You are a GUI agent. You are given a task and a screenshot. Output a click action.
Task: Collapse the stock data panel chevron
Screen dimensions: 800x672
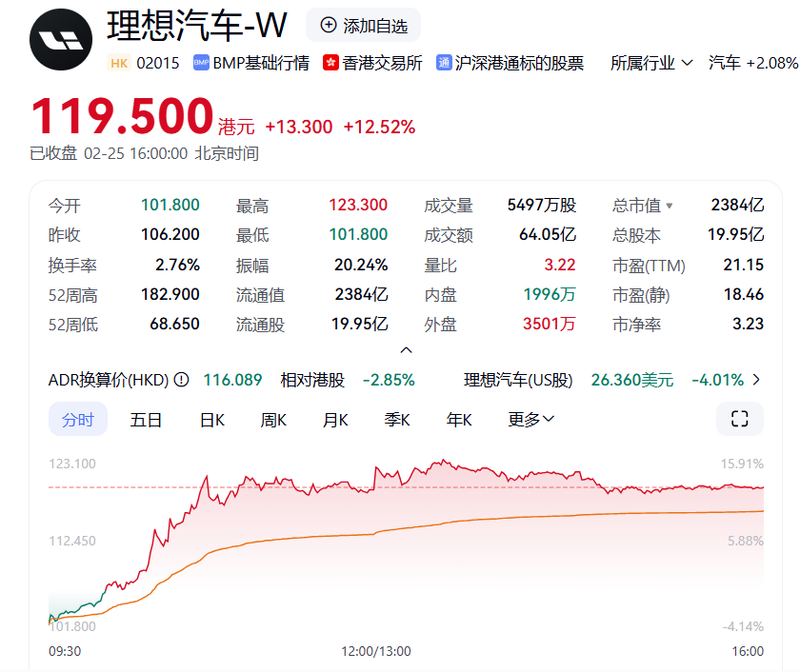click(x=406, y=350)
